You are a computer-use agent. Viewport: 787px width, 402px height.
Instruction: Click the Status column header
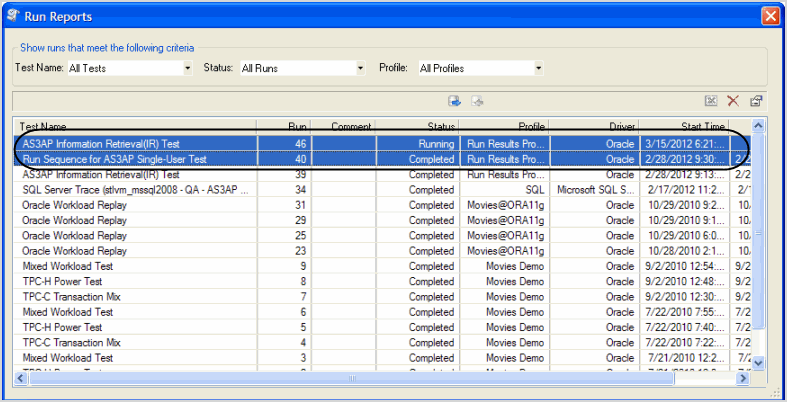click(x=417, y=127)
